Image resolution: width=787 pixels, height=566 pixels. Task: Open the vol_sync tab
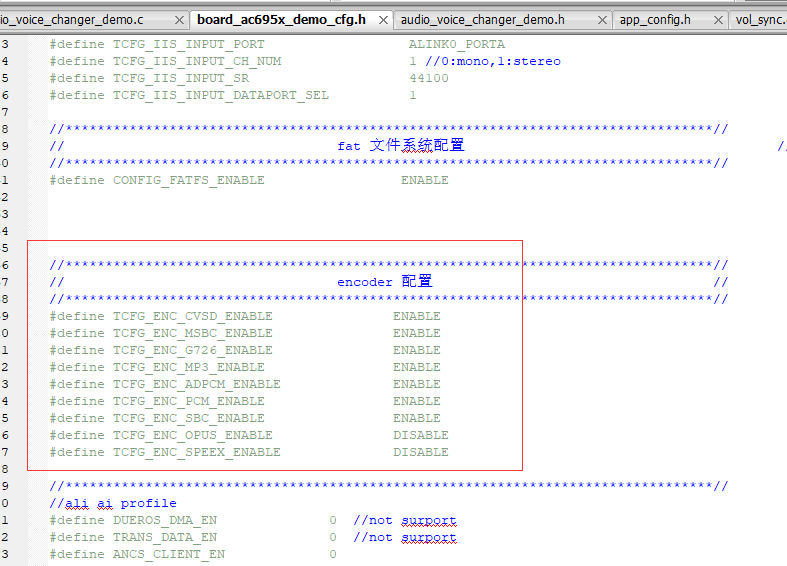coord(760,20)
